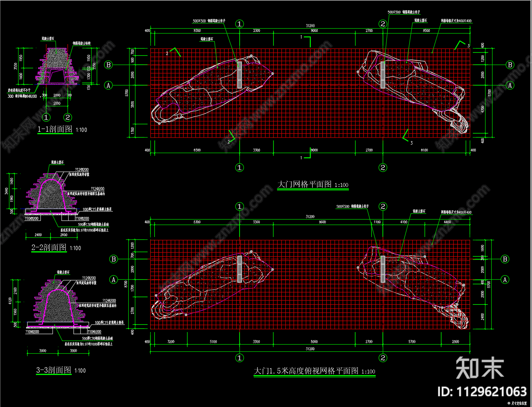Viewport: 532px width, 407px height.
Task: Select the 1100 dimension in the lower plan
Action: pyautogui.click(x=377, y=222)
